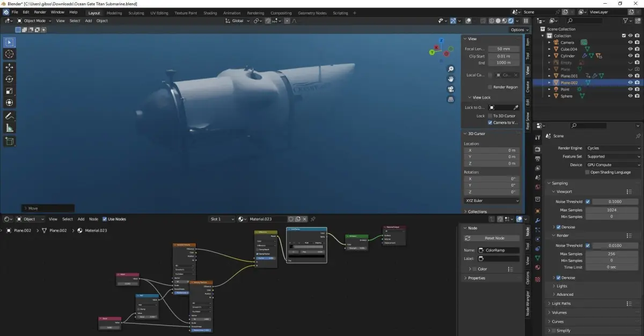Screen dimensions: 644x336
Task: Expand Plane.001 in the outliner
Action: click(x=550, y=76)
